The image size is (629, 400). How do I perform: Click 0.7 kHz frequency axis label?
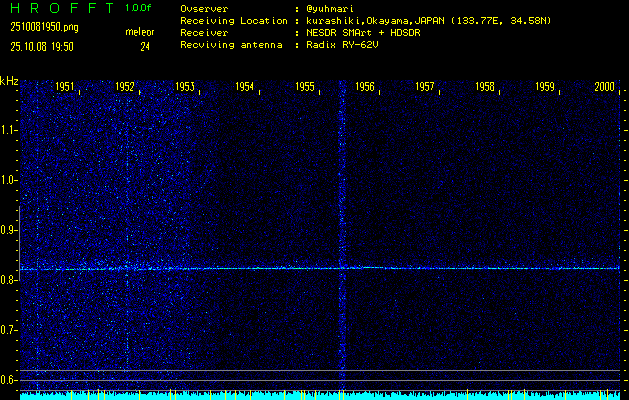8,330
